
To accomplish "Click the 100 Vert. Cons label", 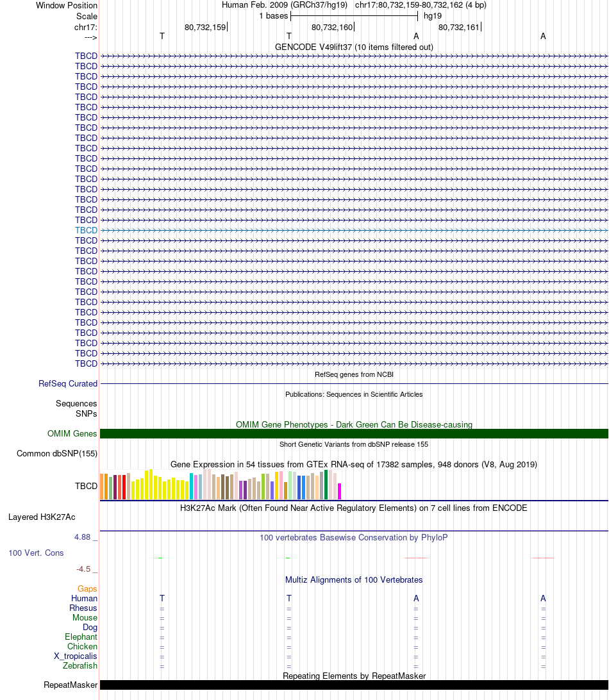I will click(36, 553).
